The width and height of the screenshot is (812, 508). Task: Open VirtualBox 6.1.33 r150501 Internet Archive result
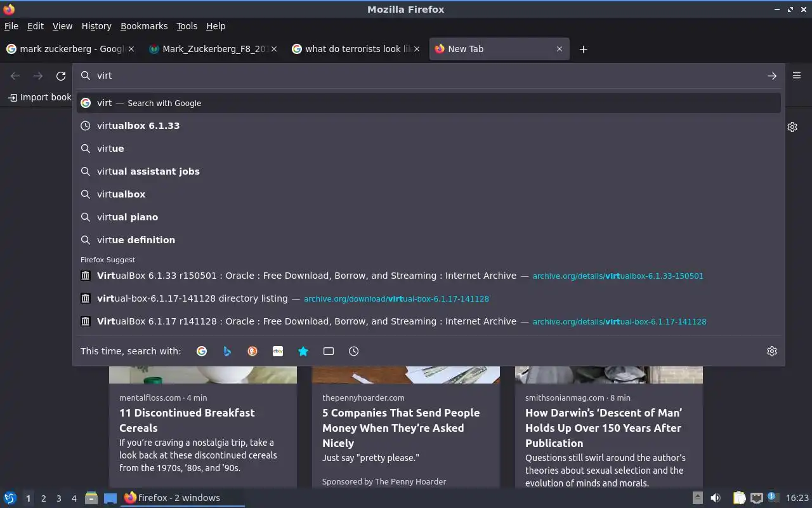pos(428,276)
